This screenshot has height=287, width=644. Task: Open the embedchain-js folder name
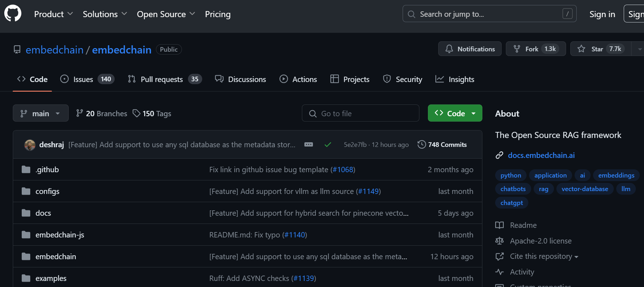click(60, 235)
